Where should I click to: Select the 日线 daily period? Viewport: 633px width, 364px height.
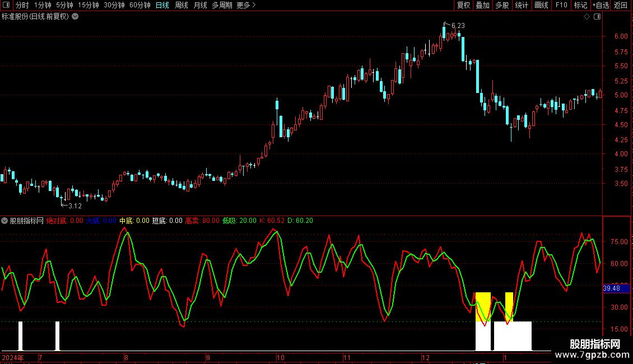click(162, 5)
